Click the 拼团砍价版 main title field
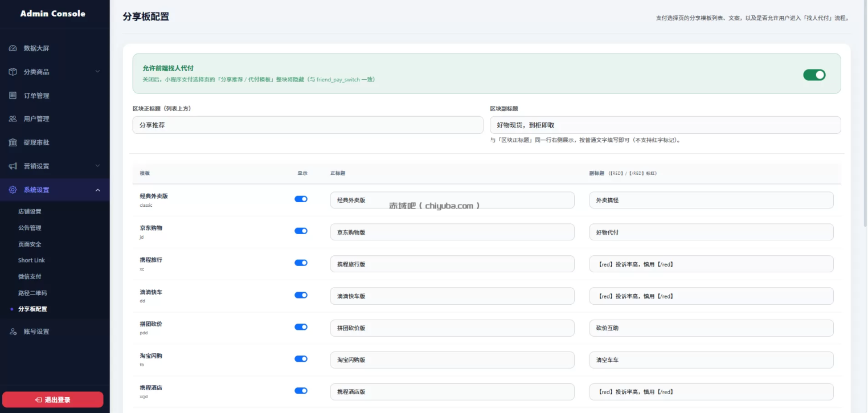The width and height of the screenshot is (868, 413). pos(452,328)
